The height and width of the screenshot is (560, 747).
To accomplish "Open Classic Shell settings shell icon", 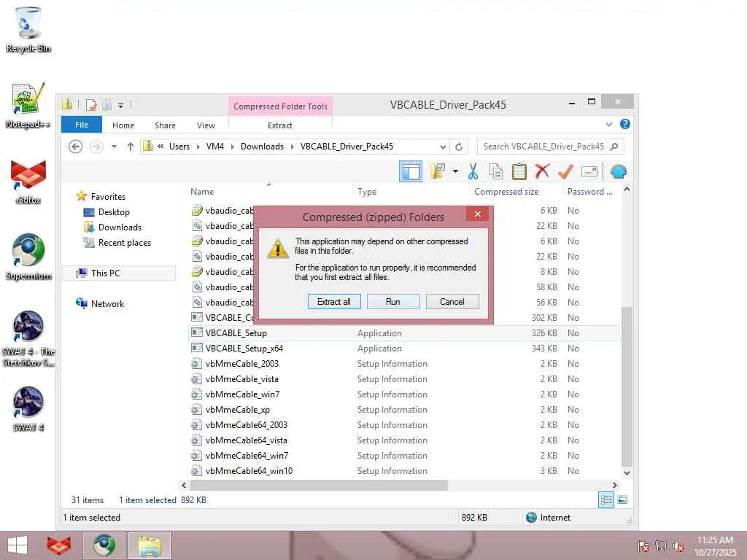I will 619,171.
